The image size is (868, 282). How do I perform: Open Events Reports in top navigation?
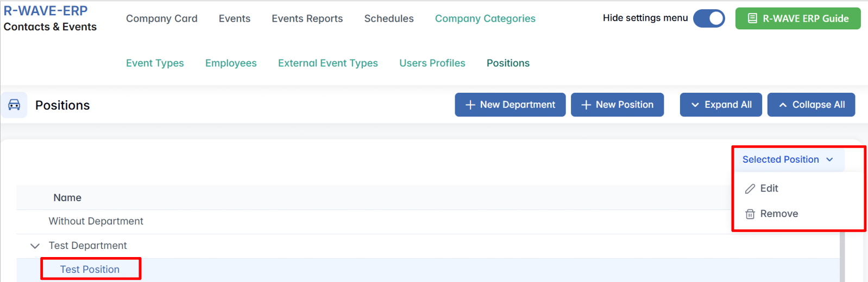coord(307,18)
